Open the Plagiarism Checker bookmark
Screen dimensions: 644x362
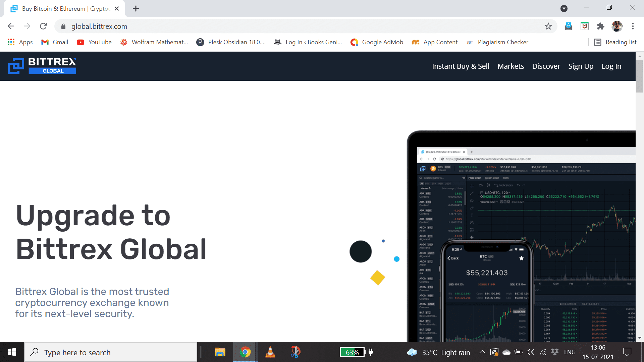coord(497,42)
